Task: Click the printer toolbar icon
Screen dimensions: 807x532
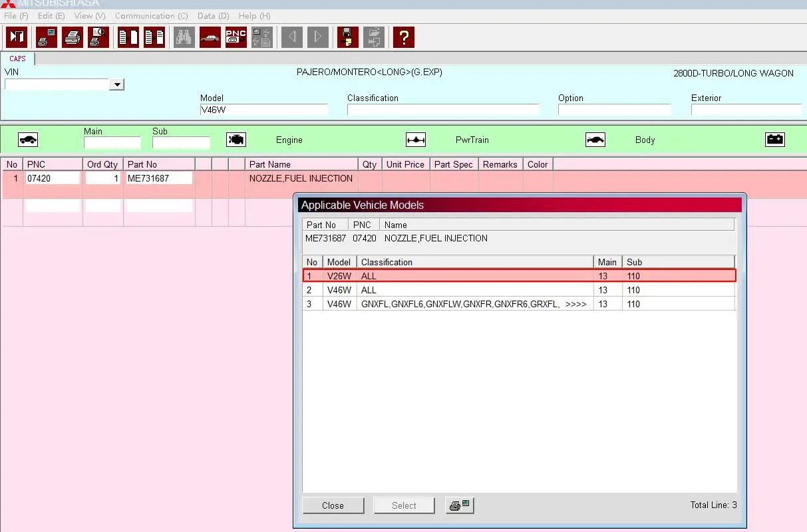Action: [x=73, y=37]
